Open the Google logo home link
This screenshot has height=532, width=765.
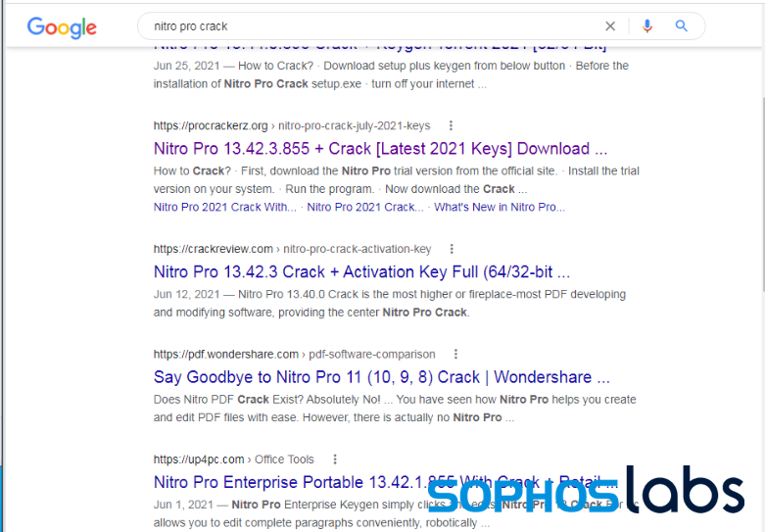coord(62,27)
